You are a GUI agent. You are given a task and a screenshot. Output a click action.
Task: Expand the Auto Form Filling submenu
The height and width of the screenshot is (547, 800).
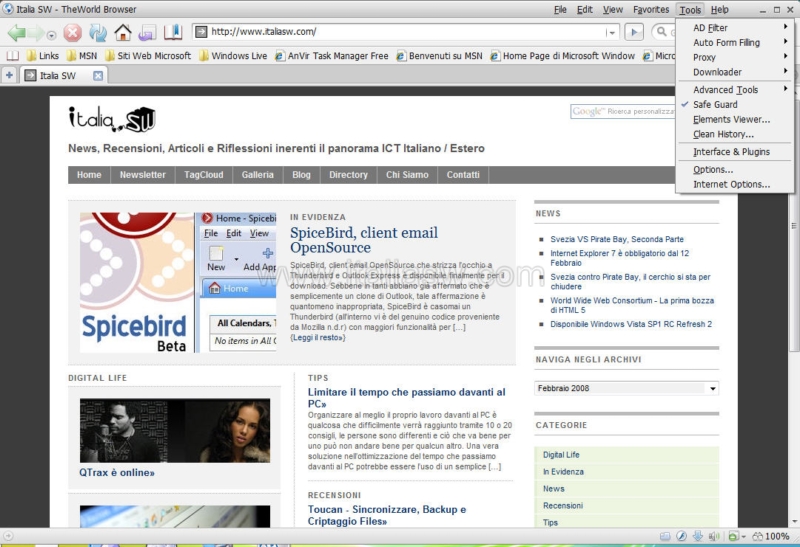(735, 42)
